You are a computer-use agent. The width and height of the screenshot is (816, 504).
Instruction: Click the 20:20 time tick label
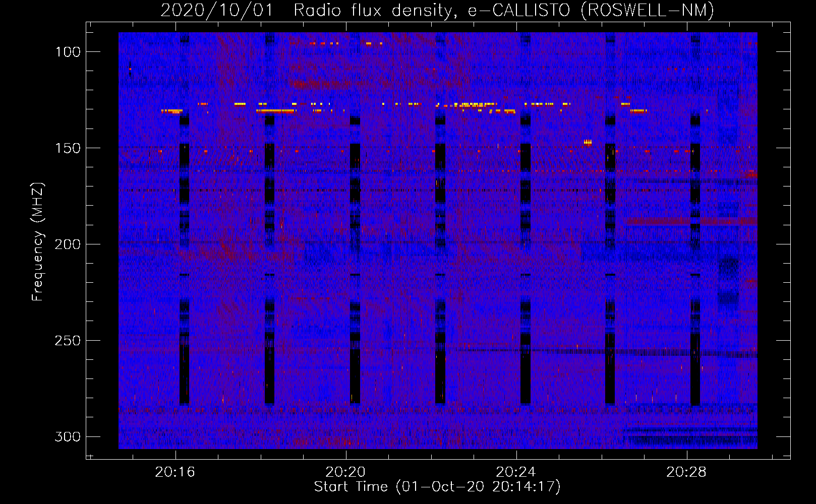coord(345,472)
